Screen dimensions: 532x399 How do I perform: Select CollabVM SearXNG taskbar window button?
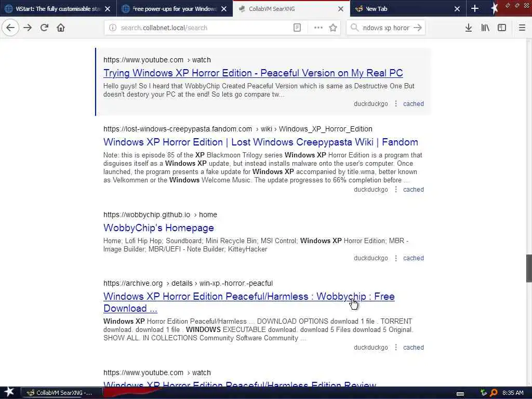(x=62, y=393)
